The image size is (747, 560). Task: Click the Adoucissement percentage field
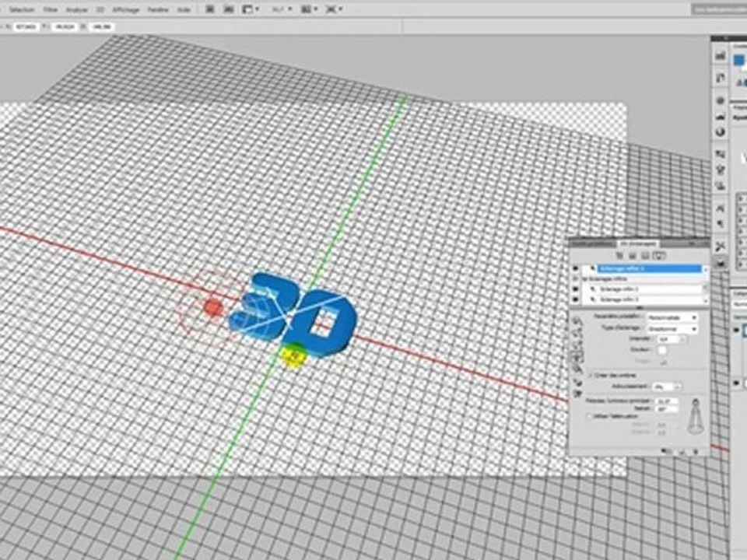click(663, 387)
